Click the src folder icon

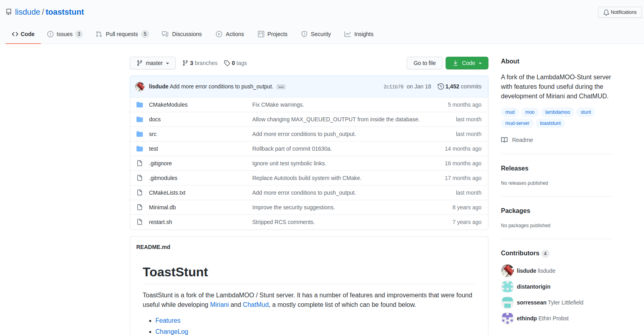tap(140, 134)
